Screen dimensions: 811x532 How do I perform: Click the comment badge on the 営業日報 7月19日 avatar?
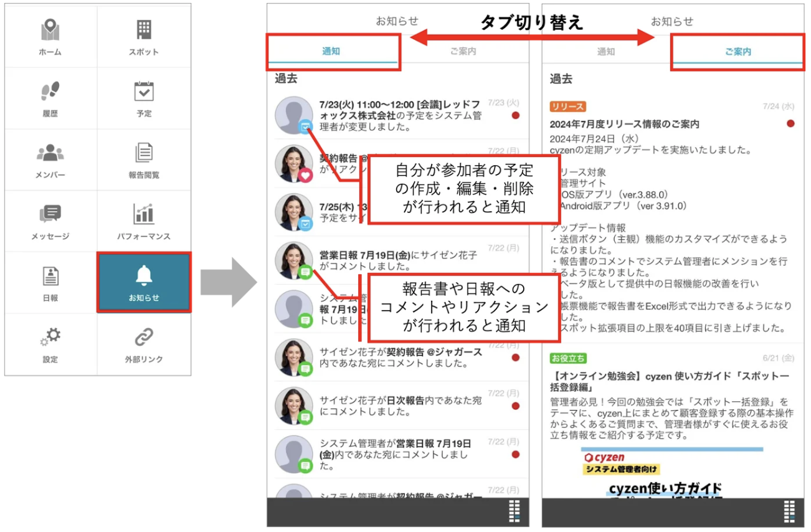(305, 272)
